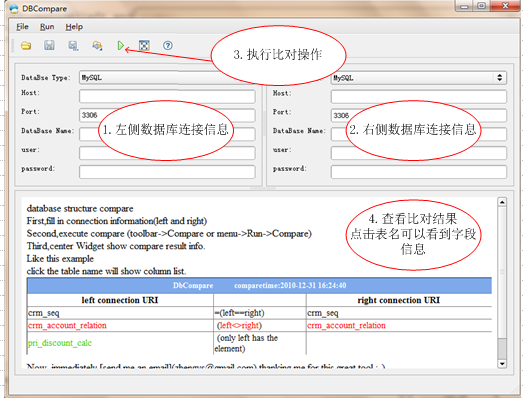
Task: Open help via the question mark icon
Action: pyautogui.click(x=168, y=45)
